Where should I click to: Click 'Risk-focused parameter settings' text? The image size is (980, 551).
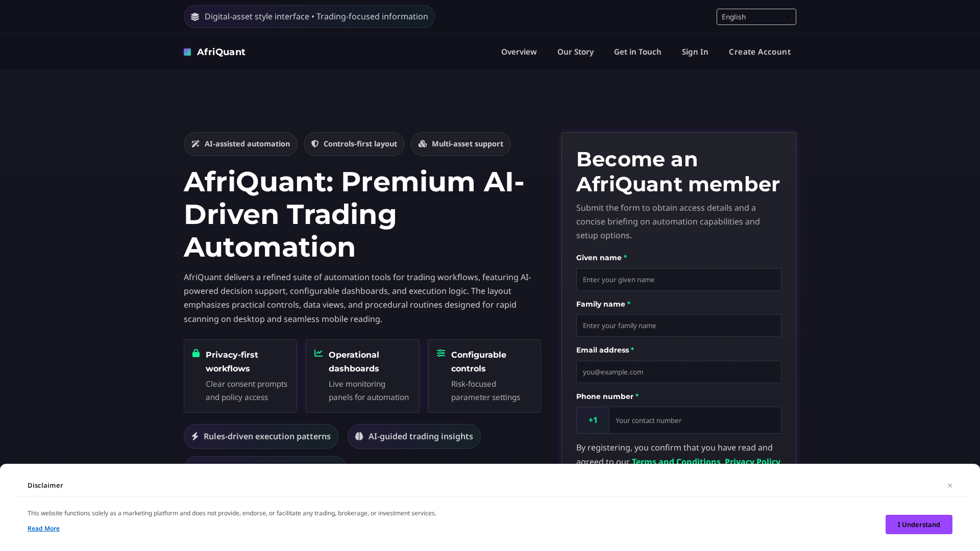click(x=485, y=391)
